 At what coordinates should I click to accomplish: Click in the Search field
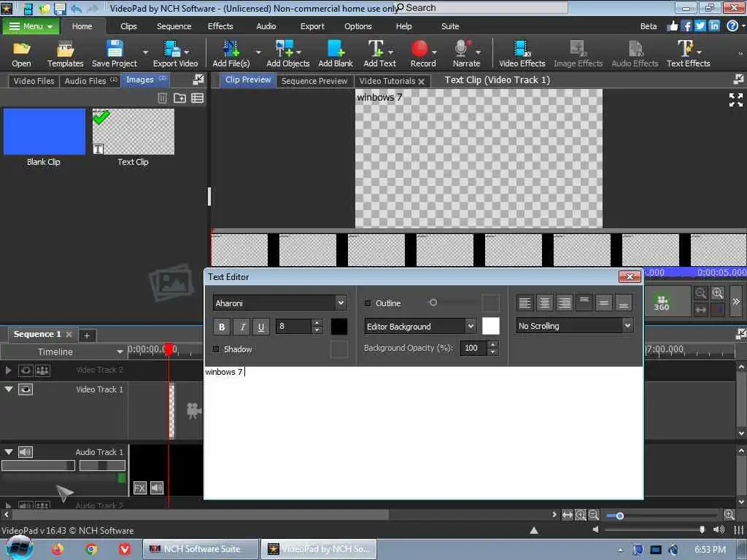pos(481,7)
